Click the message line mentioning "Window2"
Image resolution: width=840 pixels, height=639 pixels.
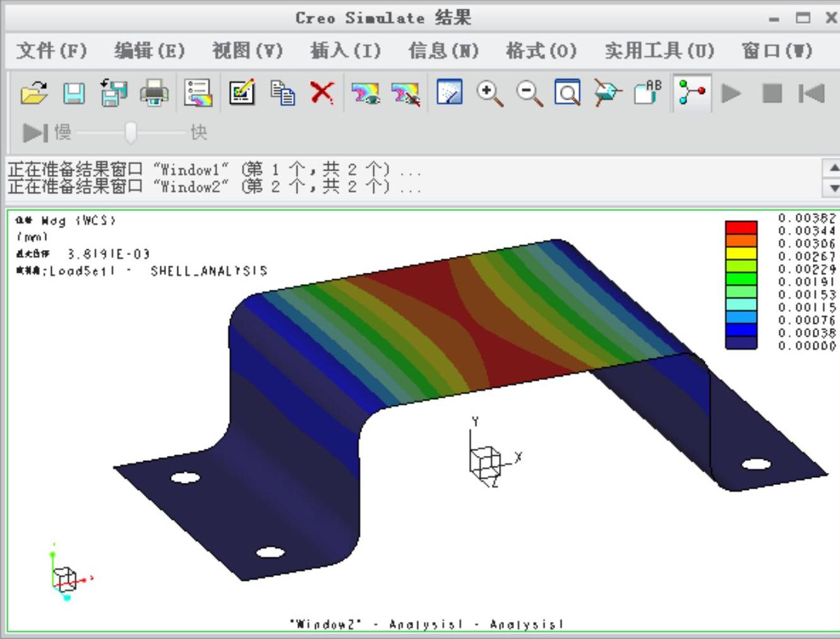(x=215, y=187)
